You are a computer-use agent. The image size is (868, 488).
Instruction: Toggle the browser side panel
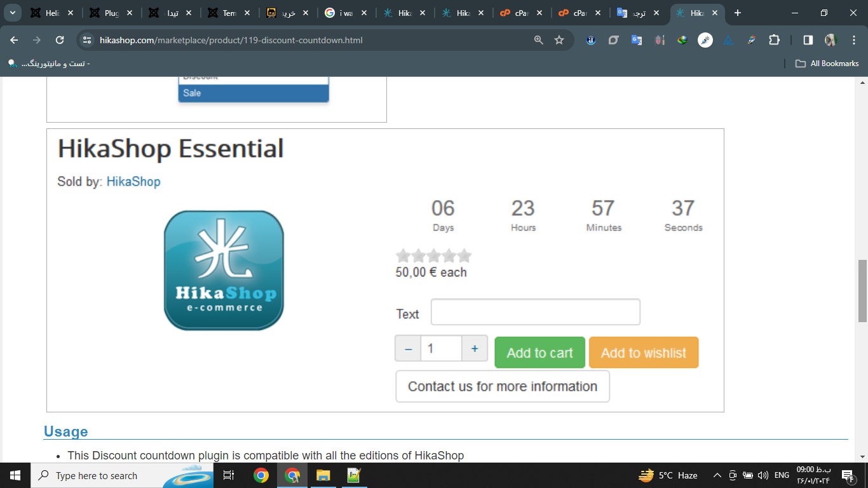(x=808, y=40)
